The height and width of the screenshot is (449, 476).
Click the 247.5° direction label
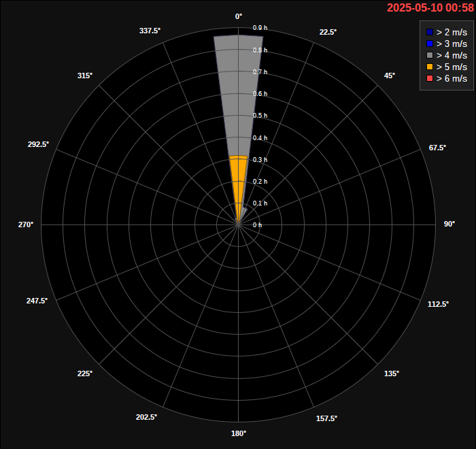point(37,301)
